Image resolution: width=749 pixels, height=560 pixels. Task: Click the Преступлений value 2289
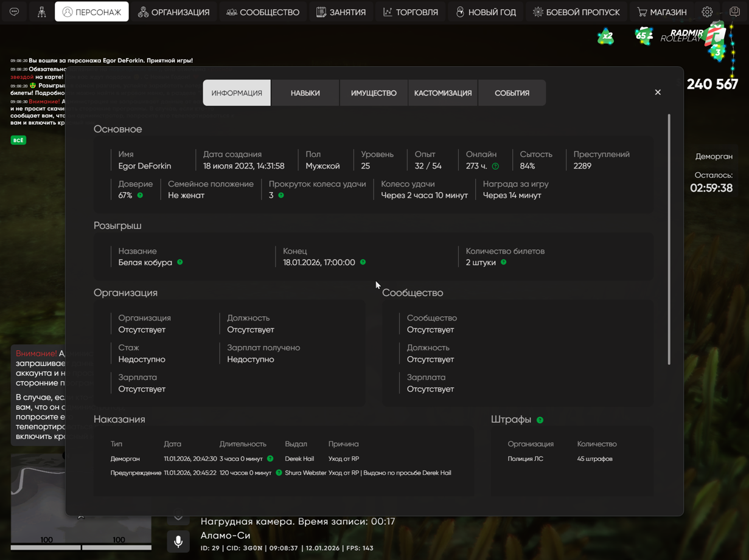pyautogui.click(x=582, y=166)
